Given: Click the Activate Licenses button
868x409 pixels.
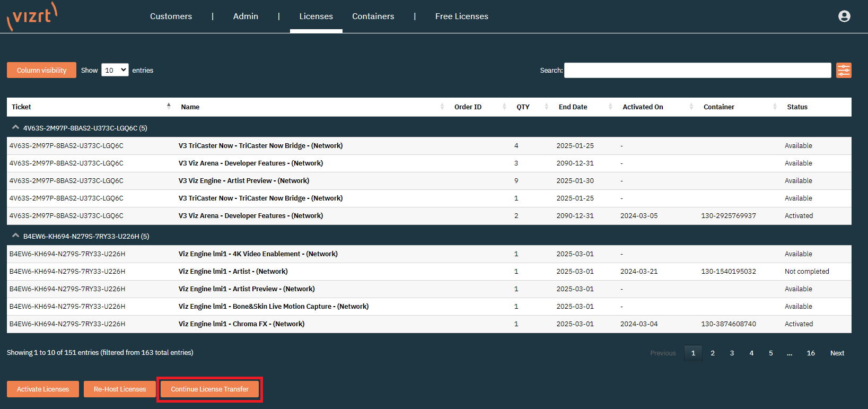Looking at the screenshot, I should [x=43, y=389].
